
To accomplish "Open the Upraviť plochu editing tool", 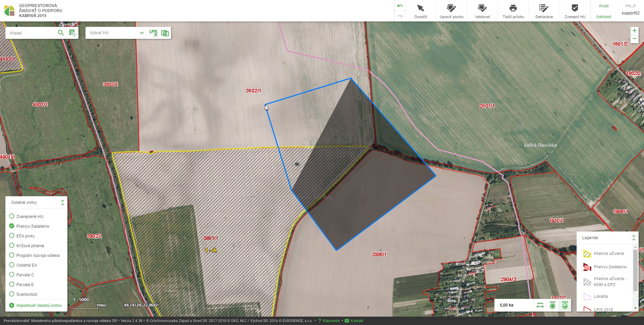I will (x=451, y=11).
